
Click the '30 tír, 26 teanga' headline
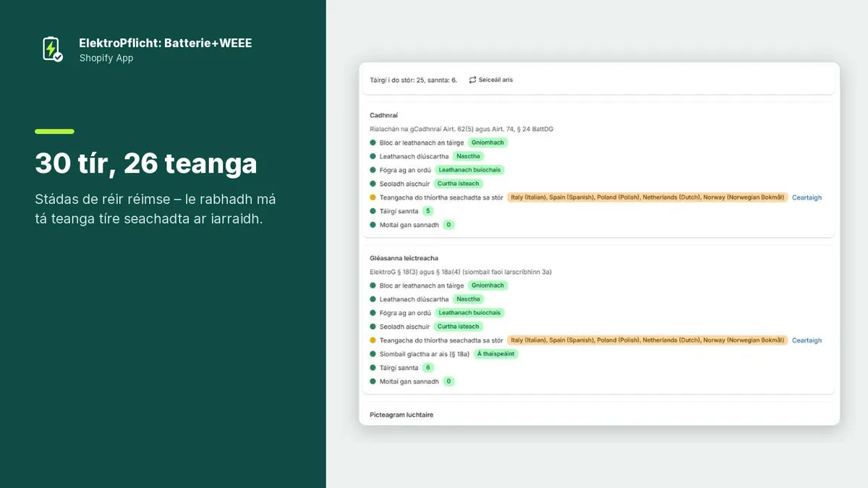[146, 164]
